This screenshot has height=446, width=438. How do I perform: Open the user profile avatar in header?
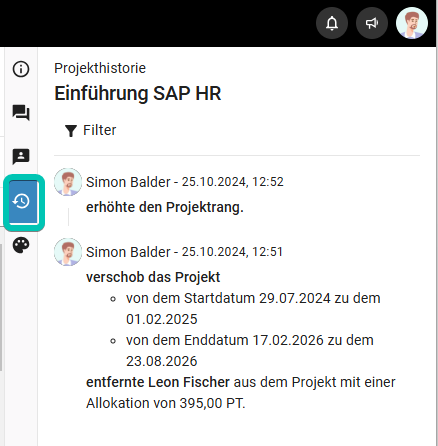pos(412,23)
